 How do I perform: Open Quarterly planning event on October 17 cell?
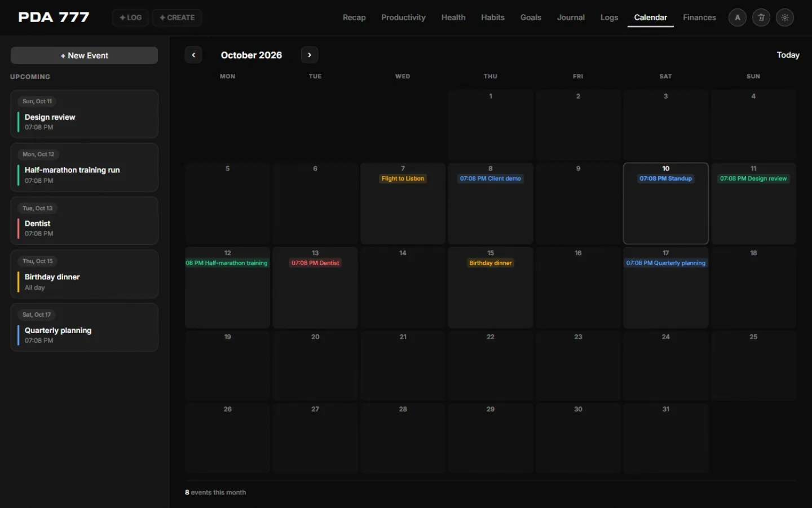coord(665,263)
